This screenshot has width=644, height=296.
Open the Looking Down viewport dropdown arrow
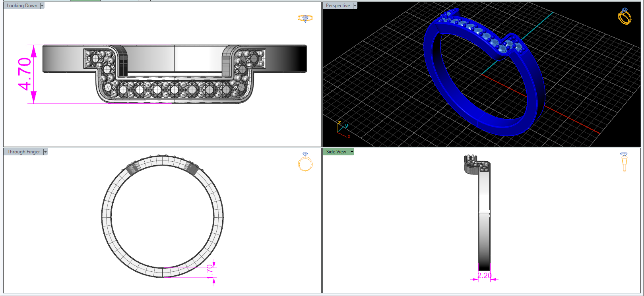tap(42, 6)
